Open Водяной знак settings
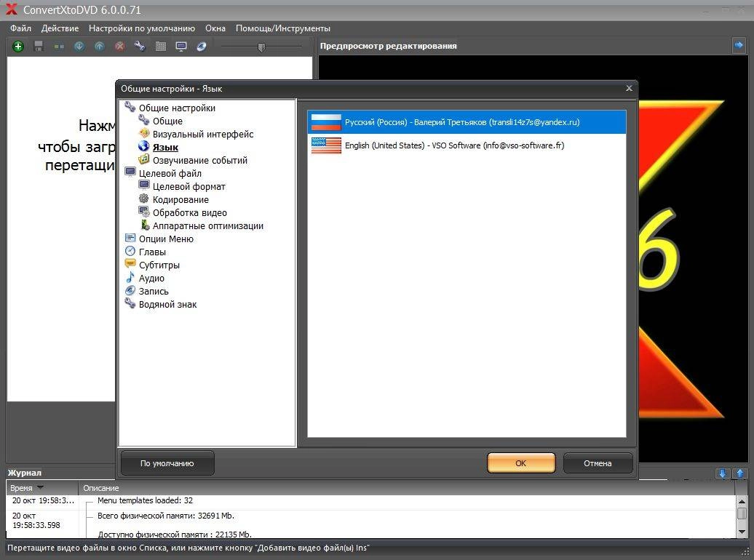 tap(167, 304)
